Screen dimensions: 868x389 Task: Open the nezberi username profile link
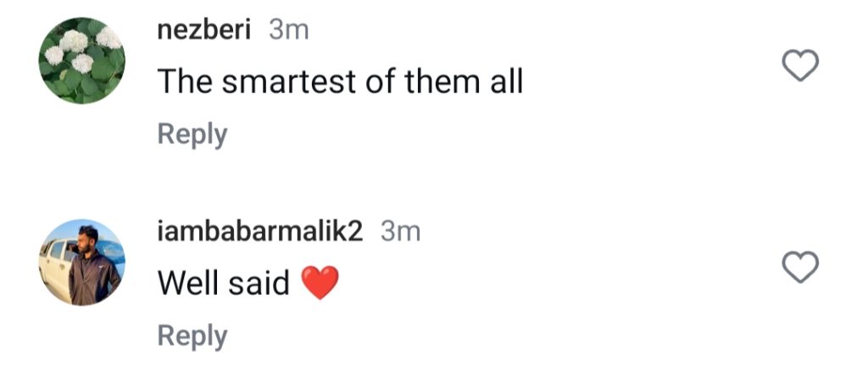click(x=204, y=30)
